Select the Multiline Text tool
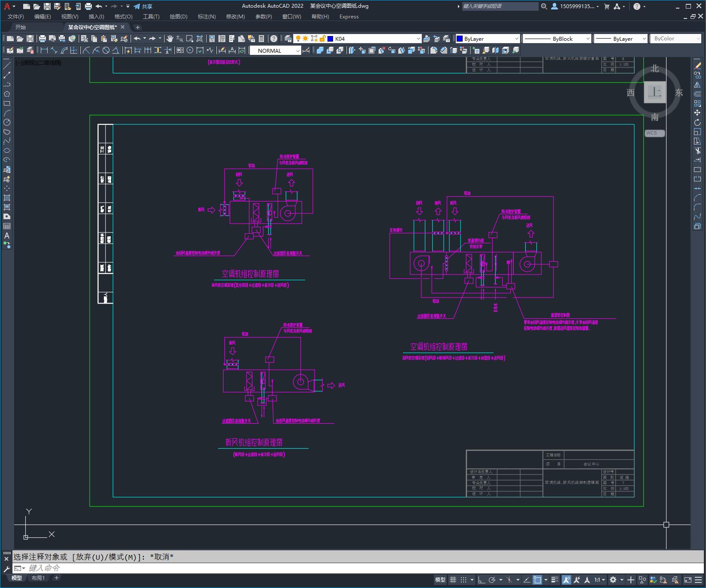The height and width of the screenshot is (588, 706). click(7, 235)
